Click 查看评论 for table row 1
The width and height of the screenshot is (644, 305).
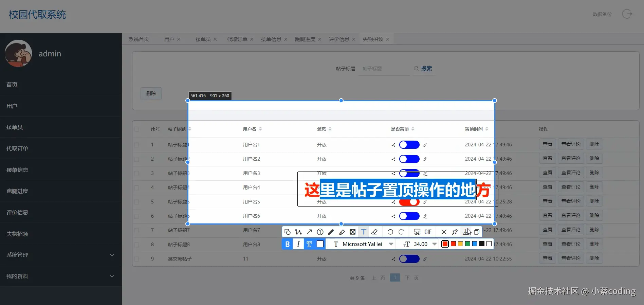pyautogui.click(x=571, y=144)
